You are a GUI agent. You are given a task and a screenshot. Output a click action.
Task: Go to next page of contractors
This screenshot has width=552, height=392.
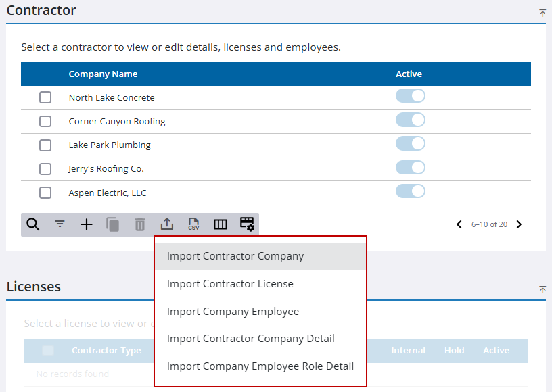[519, 224]
